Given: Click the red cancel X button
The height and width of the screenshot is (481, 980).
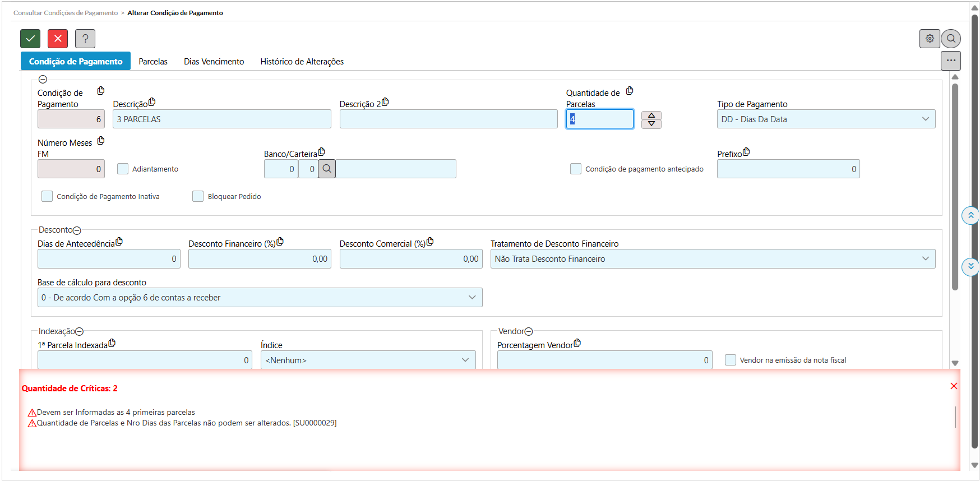Looking at the screenshot, I should 58,39.
